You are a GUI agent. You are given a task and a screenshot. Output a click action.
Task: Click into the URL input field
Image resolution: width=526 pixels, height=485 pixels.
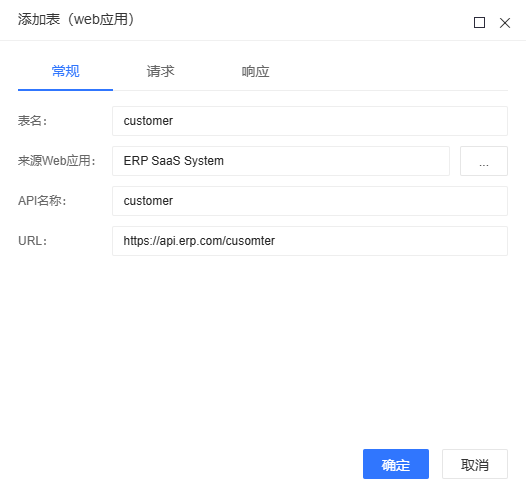pyautogui.click(x=310, y=241)
